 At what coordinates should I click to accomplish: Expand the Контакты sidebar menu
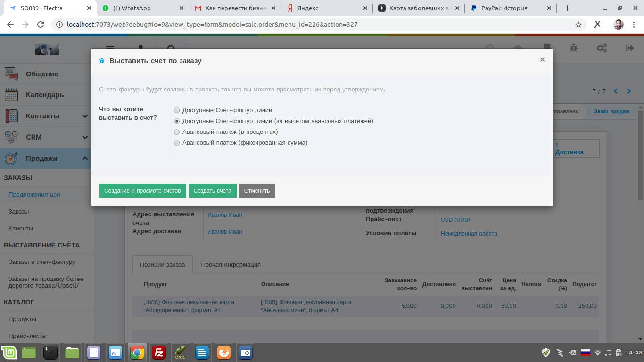click(85, 116)
